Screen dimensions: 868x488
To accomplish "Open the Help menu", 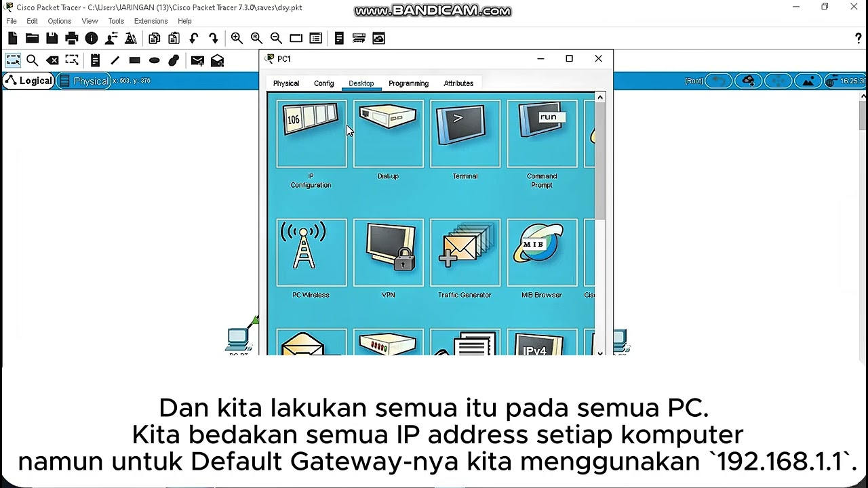I will click(185, 21).
